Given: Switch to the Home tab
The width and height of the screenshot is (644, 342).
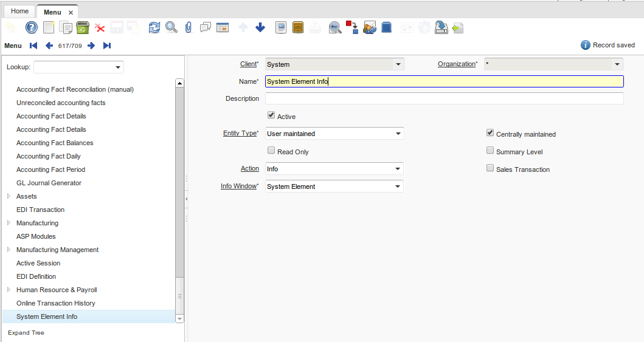Looking at the screenshot, I should pos(19,12).
